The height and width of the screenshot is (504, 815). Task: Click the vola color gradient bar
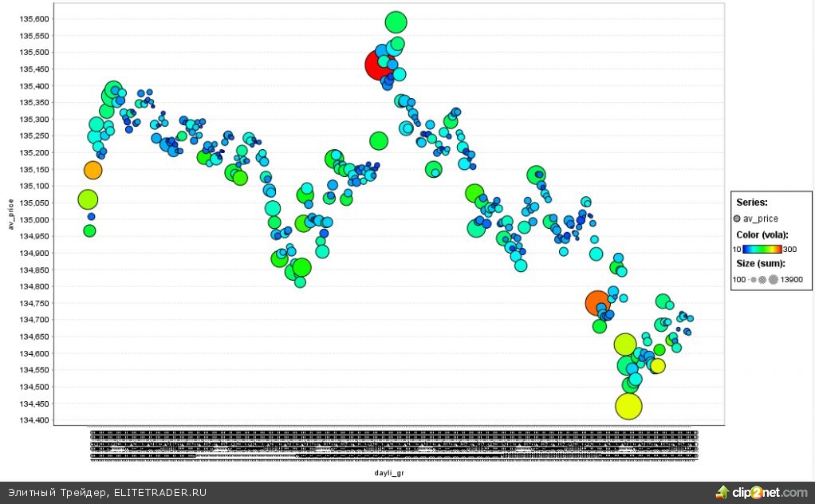(x=762, y=249)
